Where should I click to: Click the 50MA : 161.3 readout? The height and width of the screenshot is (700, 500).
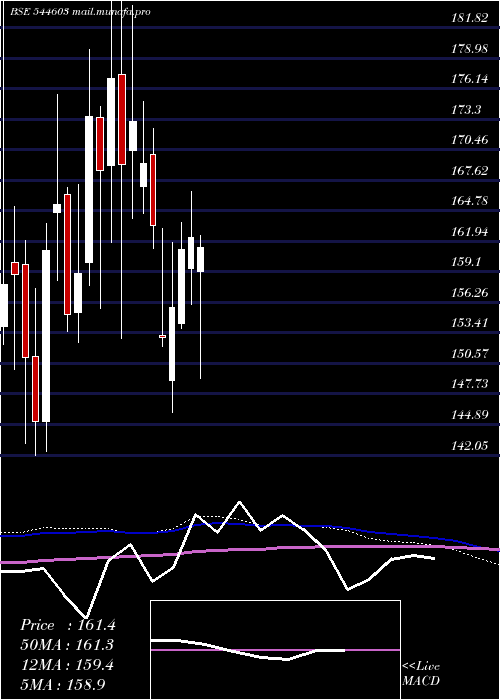point(68,645)
